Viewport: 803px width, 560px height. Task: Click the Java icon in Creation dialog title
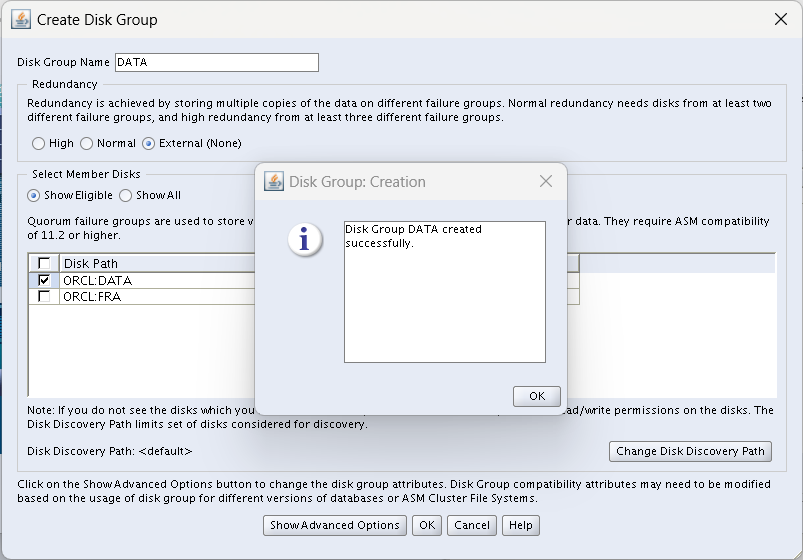(x=273, y=181)
